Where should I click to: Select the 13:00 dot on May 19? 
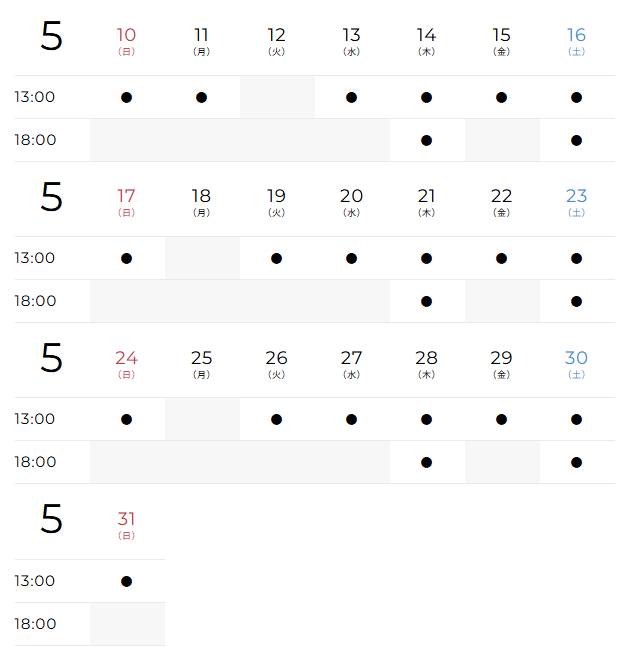point(276,259)
